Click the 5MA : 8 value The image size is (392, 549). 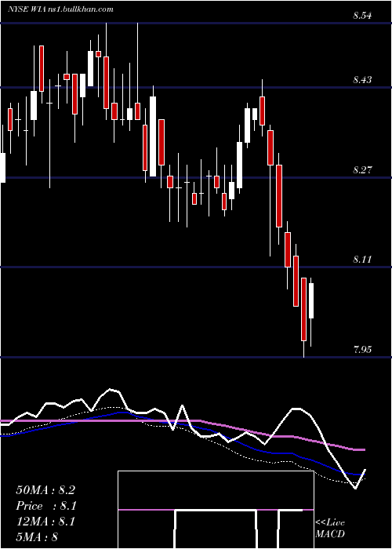click(x=37, y=536)
